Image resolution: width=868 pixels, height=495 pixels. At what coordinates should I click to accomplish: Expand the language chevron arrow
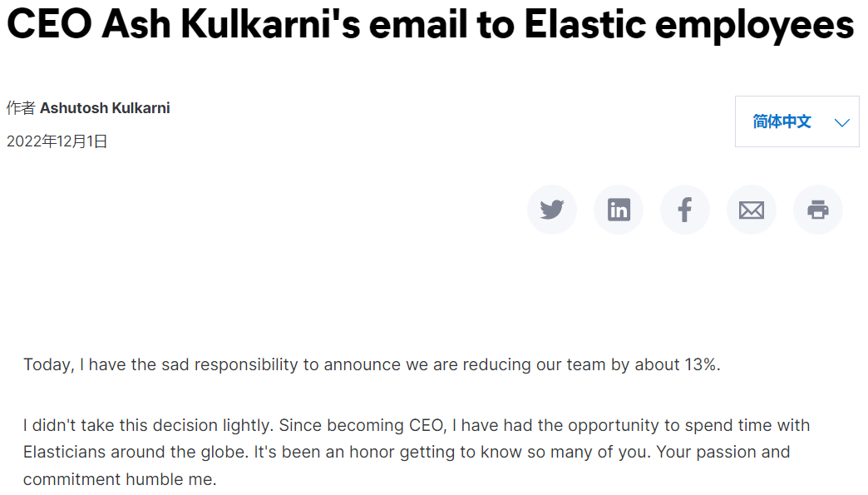coord(841,122)
